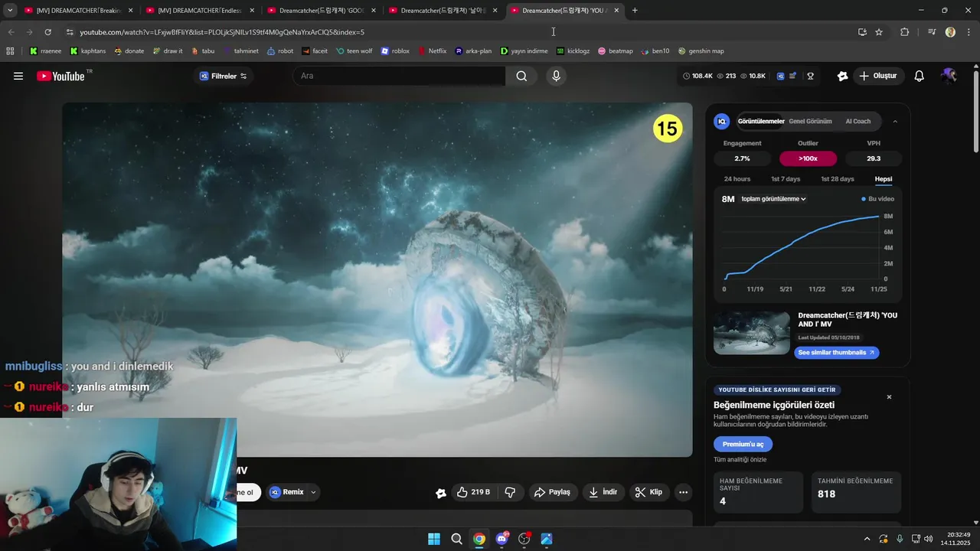Click the YOU AND I video thumbnail
This screenshot has height=551, width=980.
751,333
